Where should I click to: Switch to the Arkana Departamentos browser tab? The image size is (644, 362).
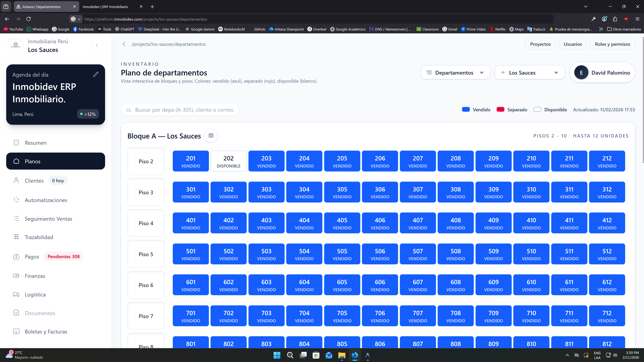coord(41,7)
